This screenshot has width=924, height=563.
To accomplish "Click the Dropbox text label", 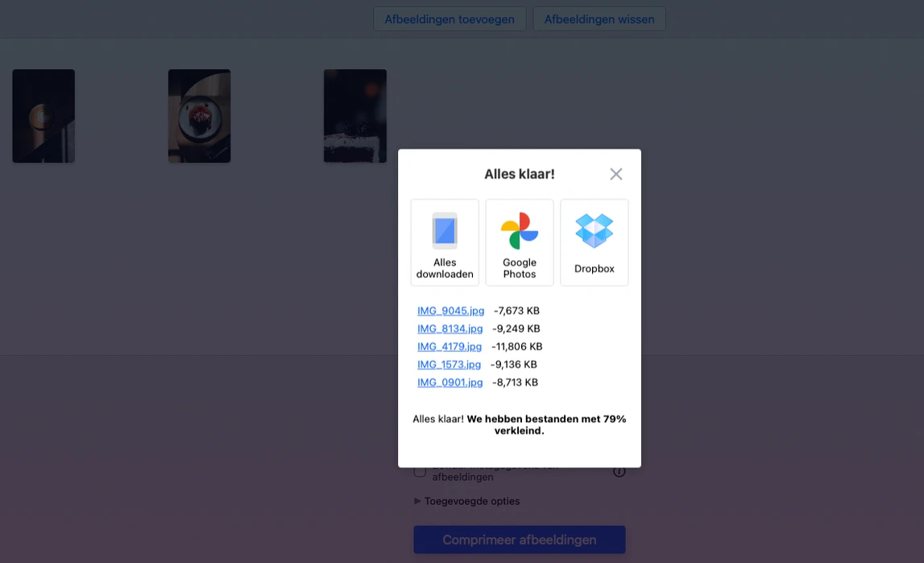I will coord(595,269).
